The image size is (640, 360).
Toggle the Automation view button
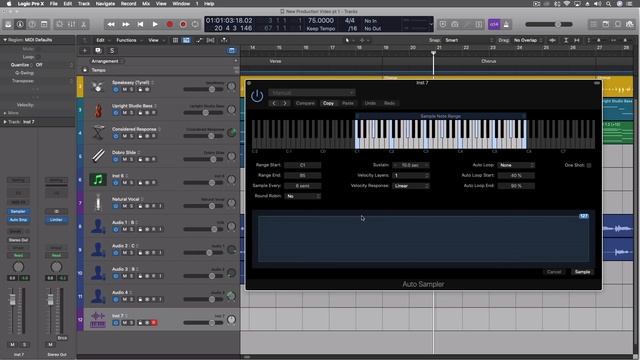coord(199,40)
